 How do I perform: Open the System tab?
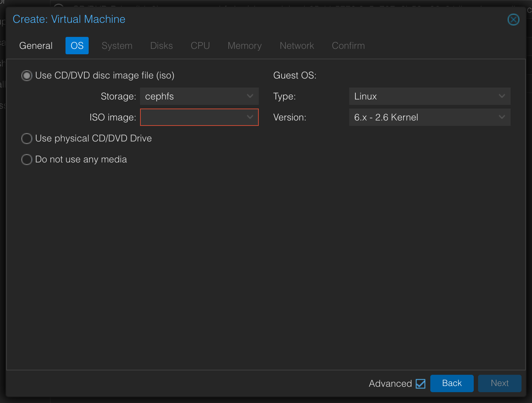(x=117, y=46)
